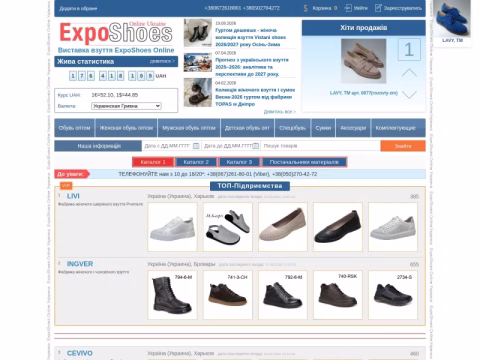The image size is (480, 360).
Task: Open the Комплектующие menu item
Action: (x=398, y=128)
